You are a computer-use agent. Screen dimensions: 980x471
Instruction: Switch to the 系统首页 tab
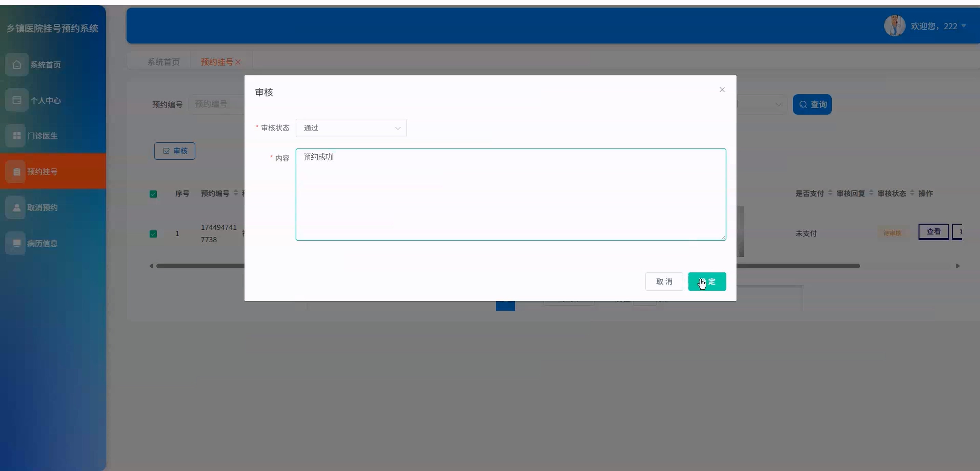click(164, 62)
